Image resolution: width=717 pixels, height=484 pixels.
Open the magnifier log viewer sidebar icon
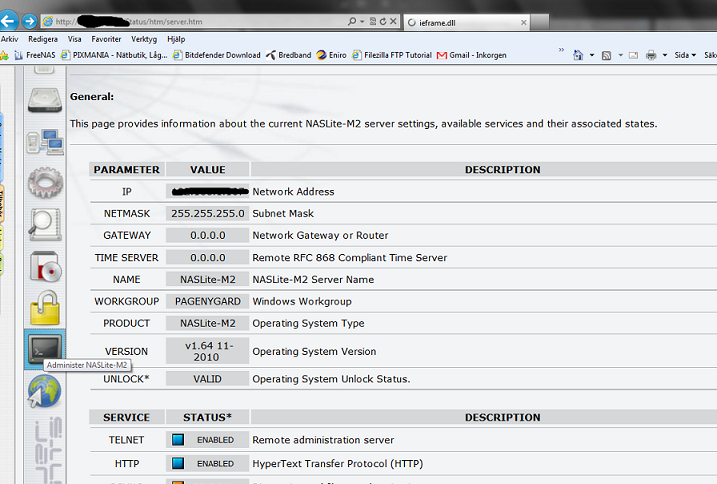45,224
